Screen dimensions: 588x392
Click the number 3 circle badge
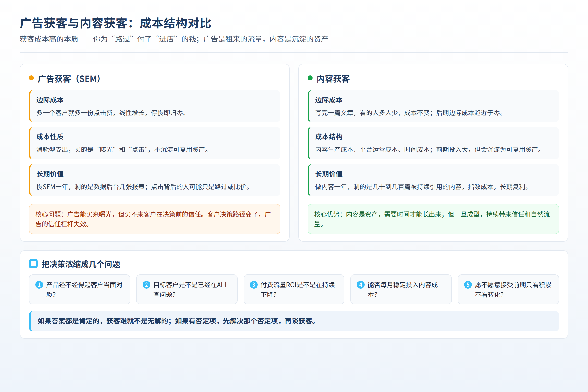point(254,284)
